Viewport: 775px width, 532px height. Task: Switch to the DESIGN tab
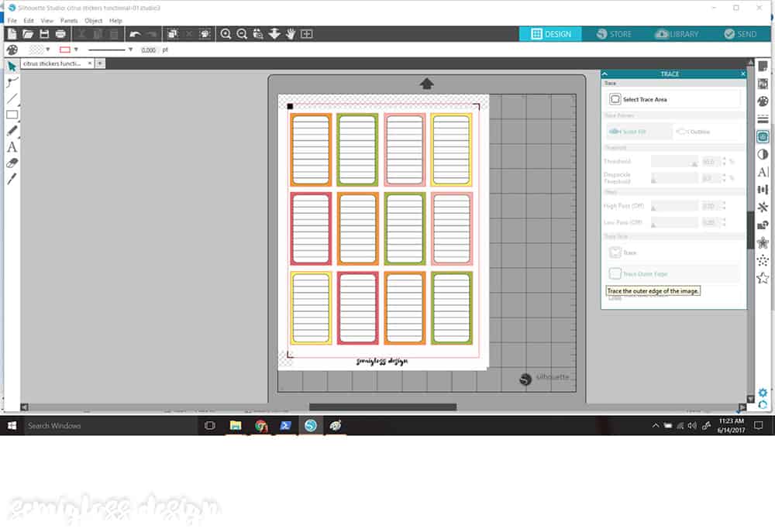(x=550, y=34)
